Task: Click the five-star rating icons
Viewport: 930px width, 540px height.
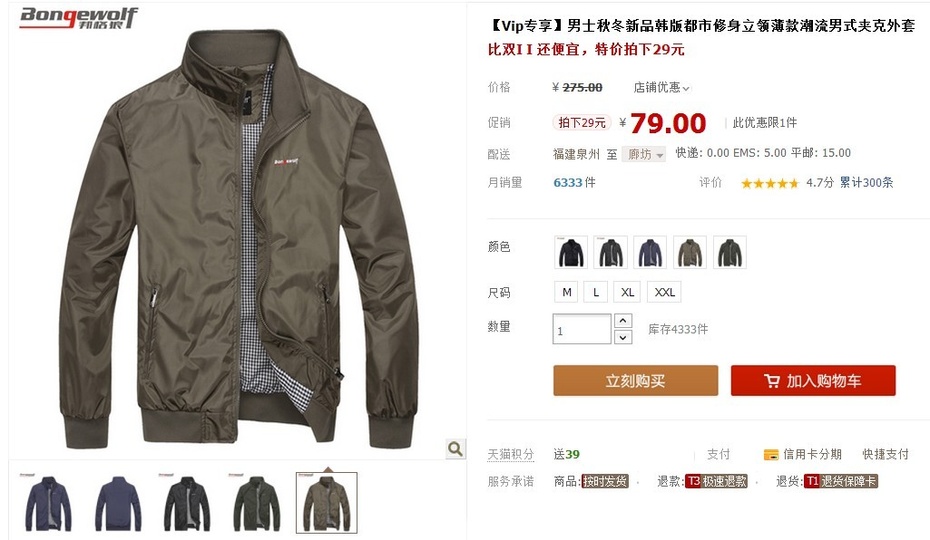Action: [x=769, y=183]
